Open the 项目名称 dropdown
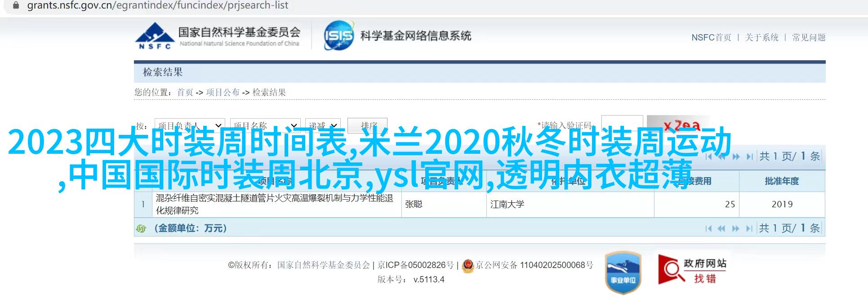 (x=265, y=125)
